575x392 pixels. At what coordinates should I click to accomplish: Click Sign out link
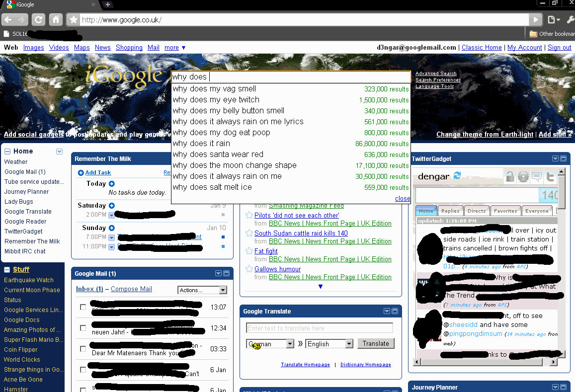(559, 48)
